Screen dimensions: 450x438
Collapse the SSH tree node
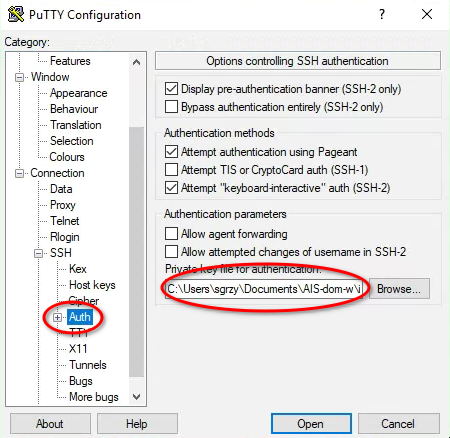click(x=38, y=253)
